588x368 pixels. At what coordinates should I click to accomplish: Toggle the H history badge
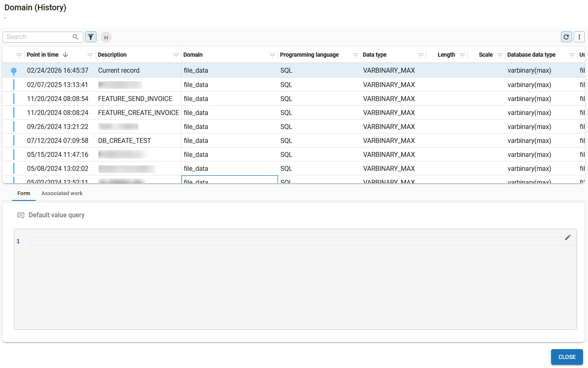point(106,37)
